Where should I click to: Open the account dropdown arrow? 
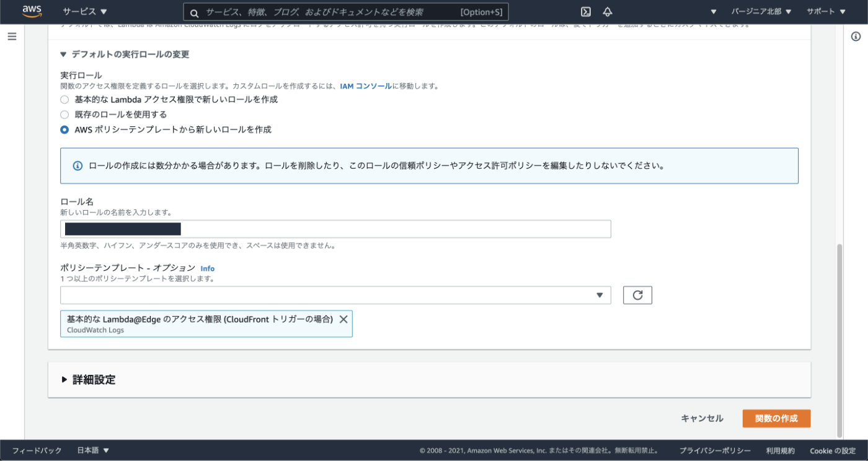point(714,12)
